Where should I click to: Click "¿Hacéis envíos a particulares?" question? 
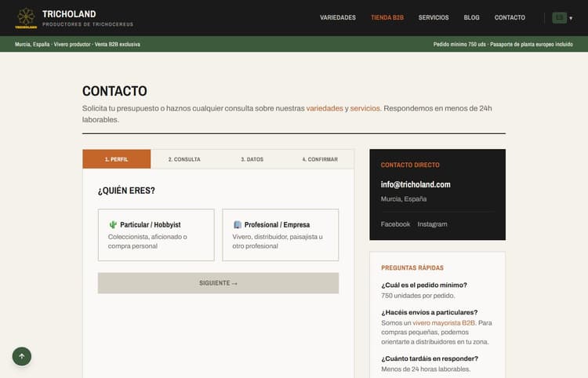[x=430, y=312]
